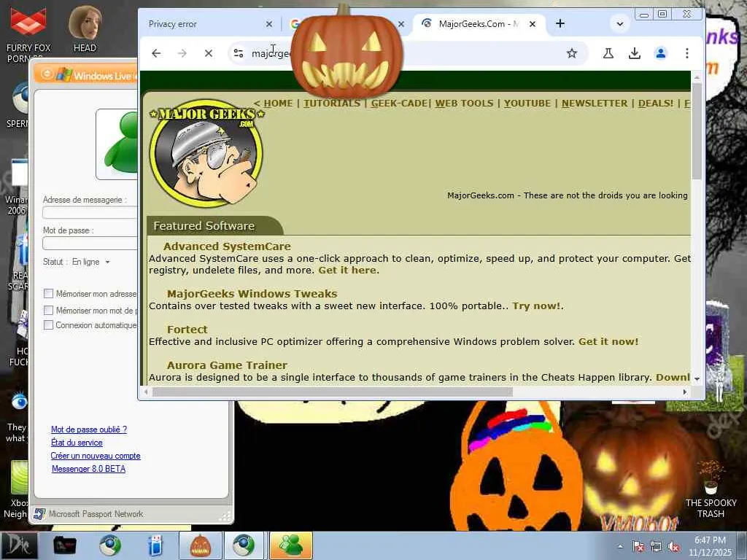Enable 'Connexion automatique' checkbox
The width and height of the screenshot is (747, 560).
[x=48, y=325]
